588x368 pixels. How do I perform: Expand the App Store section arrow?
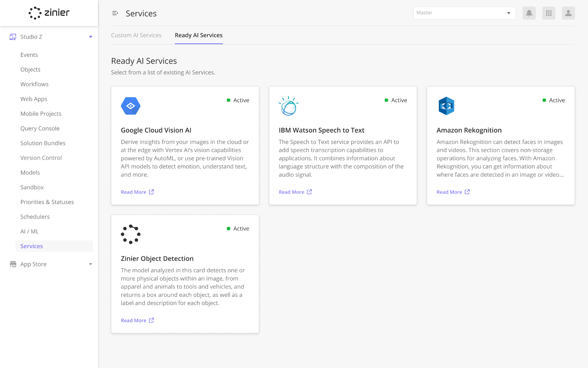click(91, 264)
